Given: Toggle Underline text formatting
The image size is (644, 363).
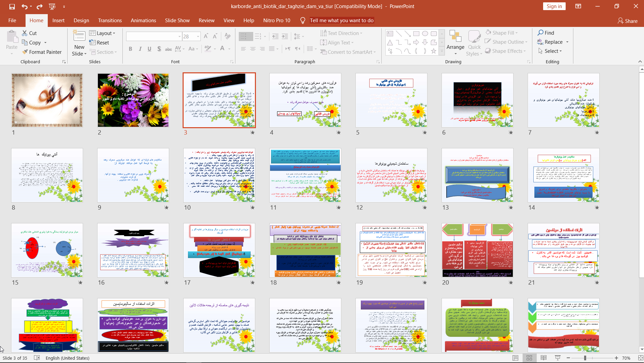Looking at the screenshot, I should (150, 49).
